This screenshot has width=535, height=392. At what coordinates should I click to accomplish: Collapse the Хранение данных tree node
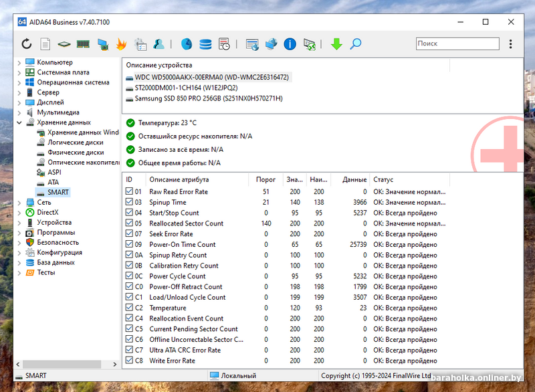point(19,122)
